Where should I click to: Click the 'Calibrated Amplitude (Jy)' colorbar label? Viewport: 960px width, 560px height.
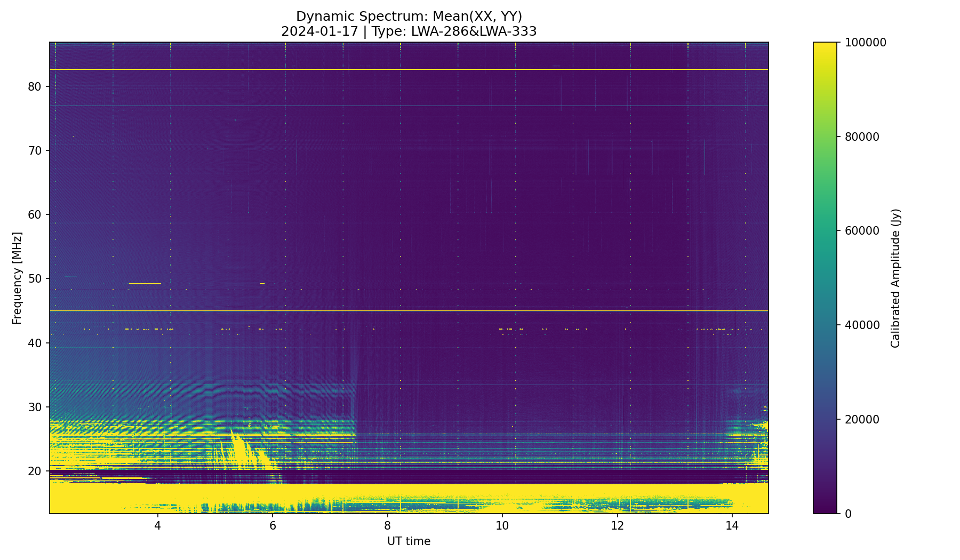click(895, 278)
